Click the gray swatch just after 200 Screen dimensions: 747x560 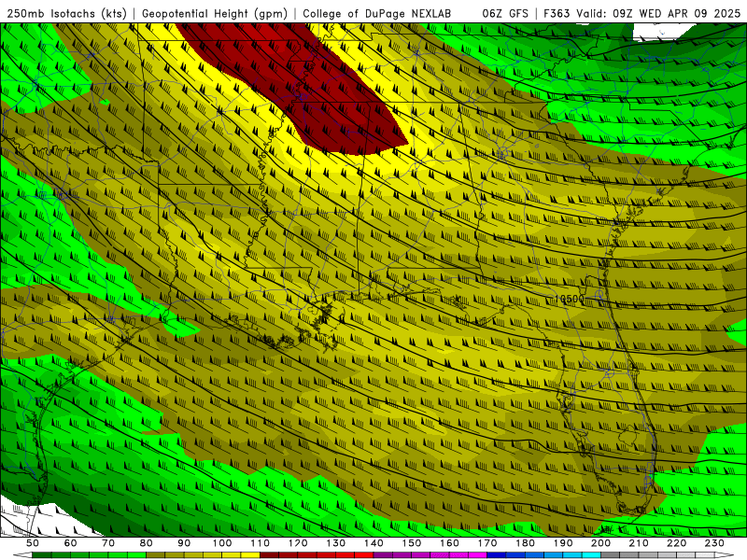click(611, 555)
